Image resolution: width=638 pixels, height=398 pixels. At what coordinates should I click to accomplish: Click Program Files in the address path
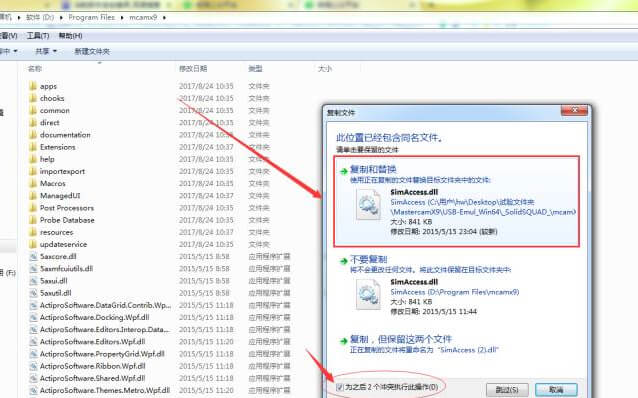(x=92, y=17)
